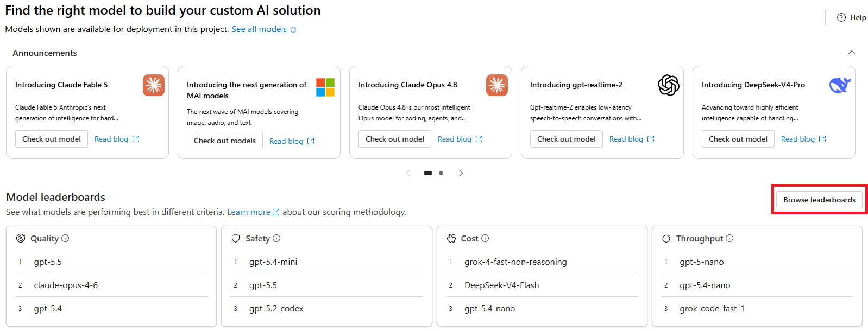Show Cost info tooltip icon
This screenshot has height=331, width=868.
pyautogui.click(x=485, y=238)
